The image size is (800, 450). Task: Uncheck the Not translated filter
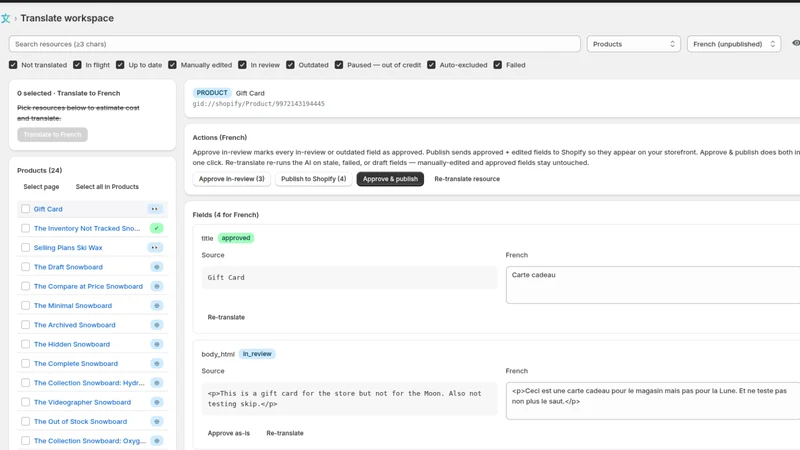click(x=13, y=65)
